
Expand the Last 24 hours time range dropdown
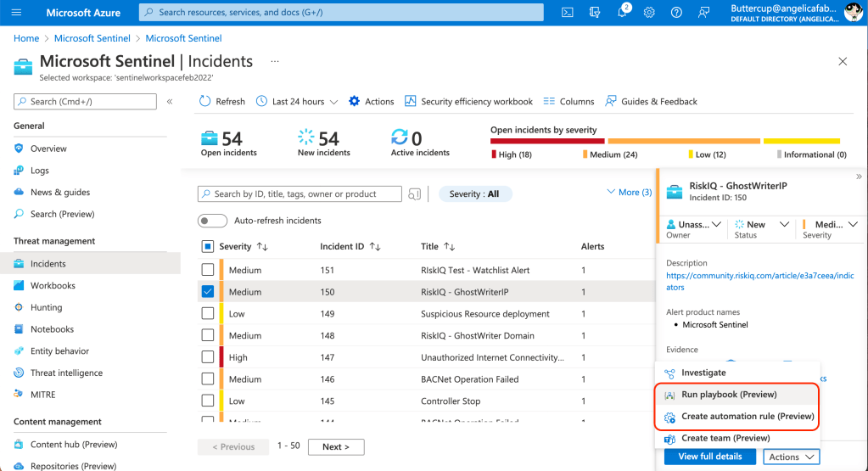(x=297, y=101)
